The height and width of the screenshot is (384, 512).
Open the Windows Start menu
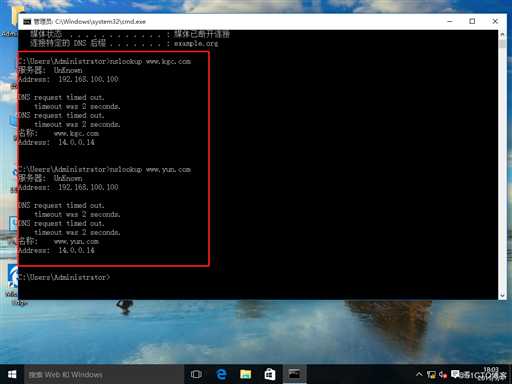point(12,374)
